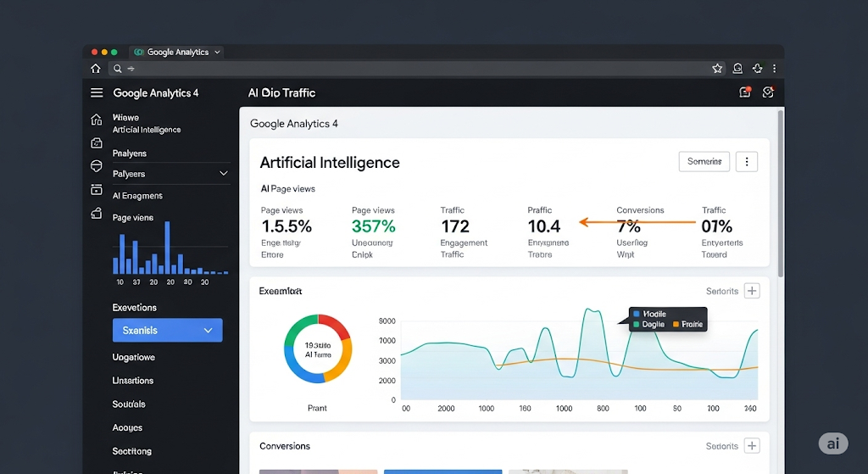Screen dimensions: 868x474
Task: Click the Somerins button
Action: click(704, 162)
